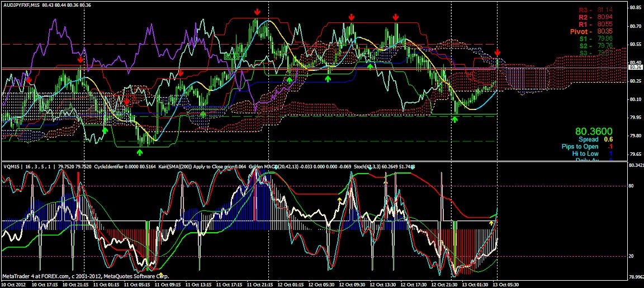Click the leftmost red down arrow on chart
This screenshot has height=288, width=644.
tap(29, 81)
